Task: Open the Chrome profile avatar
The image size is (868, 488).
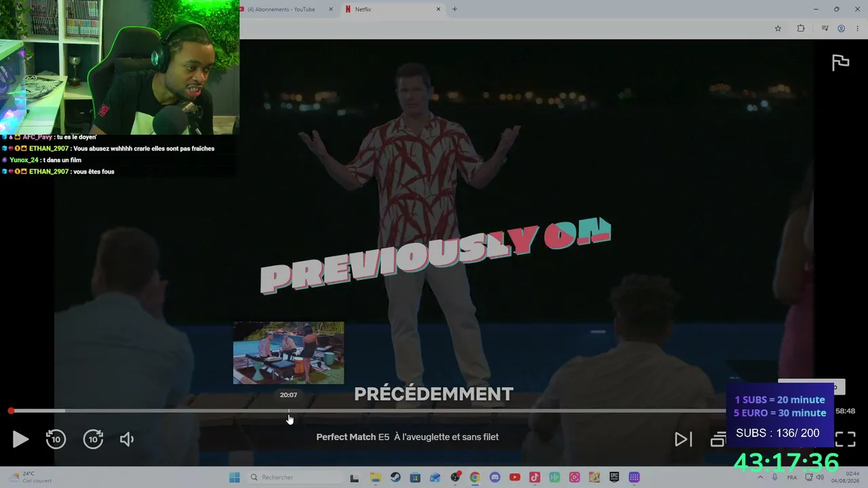Action: point(841,28)
